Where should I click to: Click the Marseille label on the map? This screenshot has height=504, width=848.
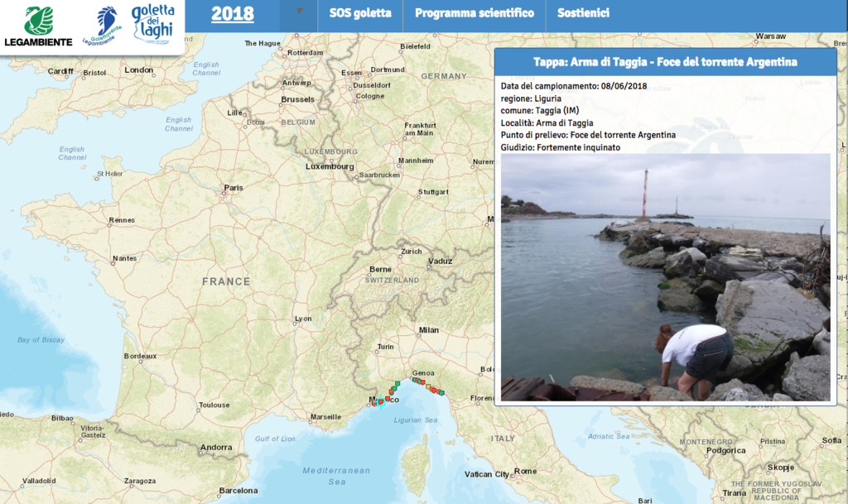coord(325,416)
